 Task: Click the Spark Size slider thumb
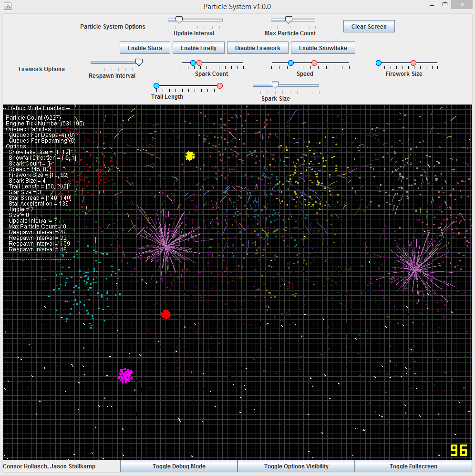pyautogui.click(x=275, y=85)
